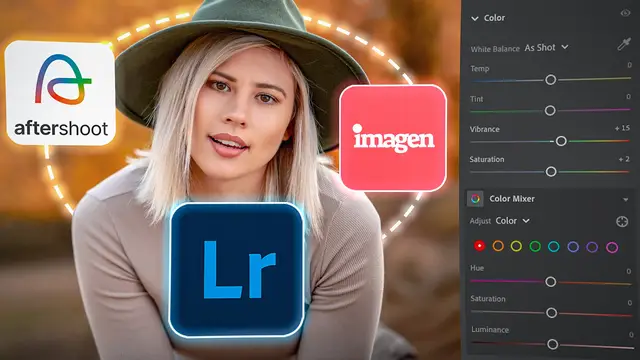Select the orange color channel
The width and height of the screenshot is (640, 360).
click(498, 246)
